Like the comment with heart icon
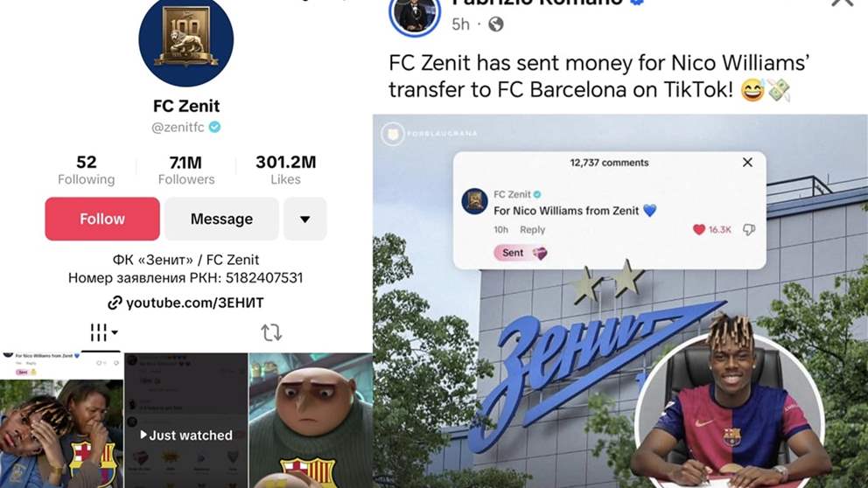This screenshot has width=868, height=488. 699,230
